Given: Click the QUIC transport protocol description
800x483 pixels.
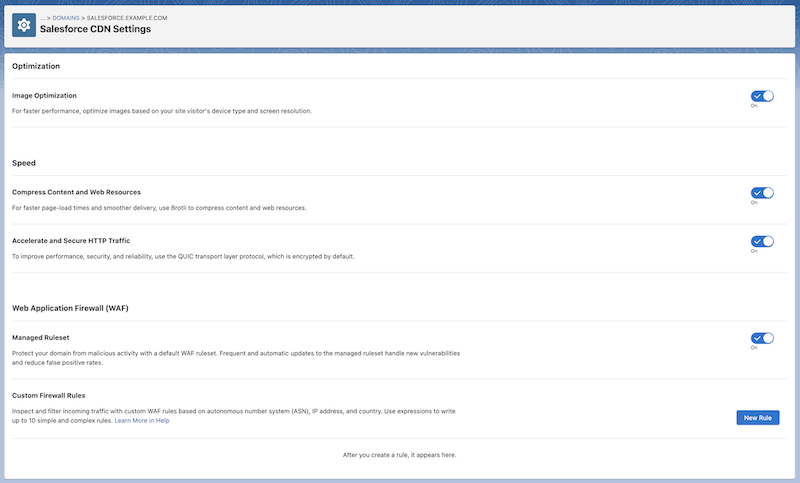Looking at the screenshot, I should [183, 257].
